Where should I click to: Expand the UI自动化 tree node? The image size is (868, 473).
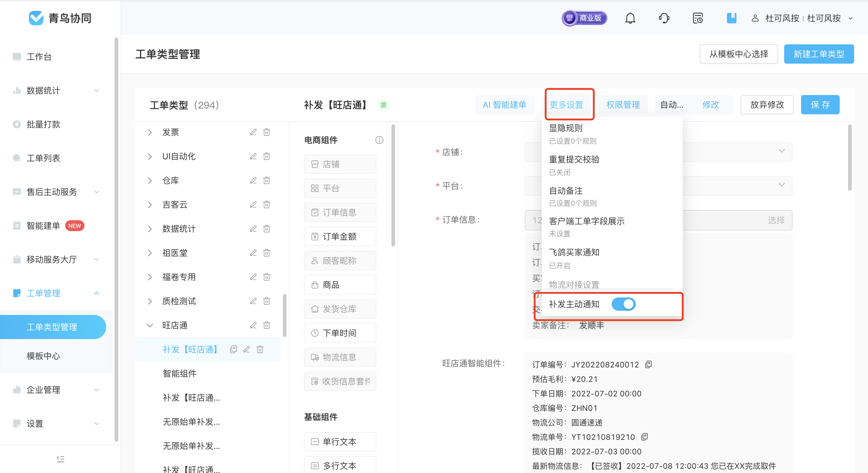coord(150,157)
